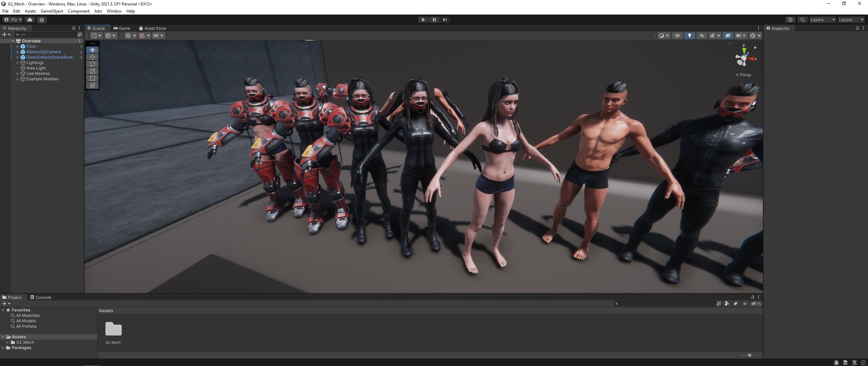Open the GameObject menu
The width and height of the screenshot is (868, 366).
point(52,11)
